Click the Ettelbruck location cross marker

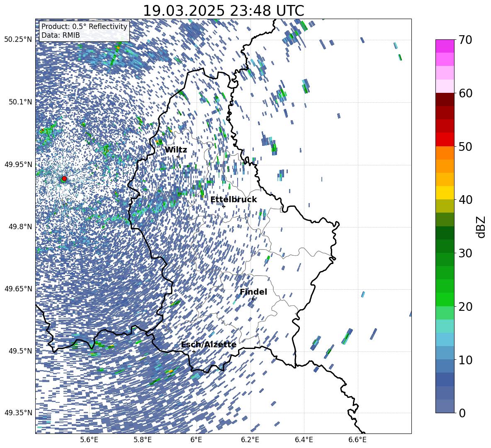(x=224, y=206)
